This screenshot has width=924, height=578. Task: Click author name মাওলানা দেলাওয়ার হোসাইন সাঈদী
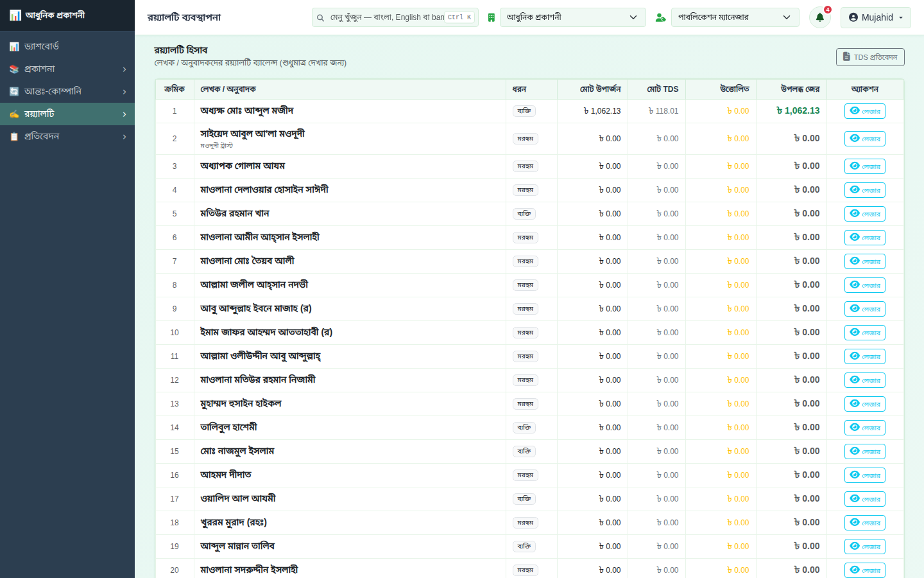pyautogui.click(x=264, y=190)
